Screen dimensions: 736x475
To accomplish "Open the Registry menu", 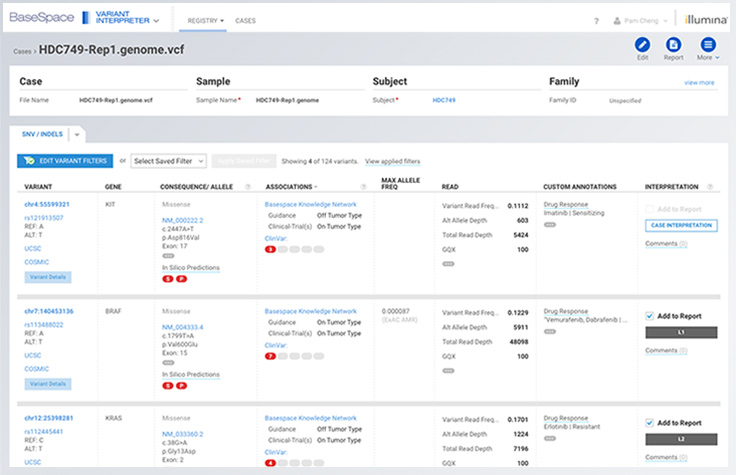I will pyautogui.click(x=206, y=20).
